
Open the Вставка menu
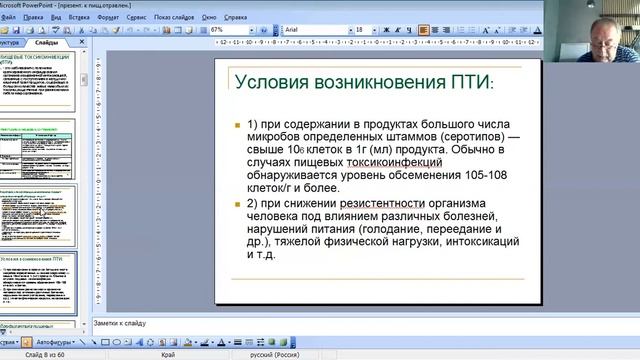pyautogui.click(x=79, y=18)
